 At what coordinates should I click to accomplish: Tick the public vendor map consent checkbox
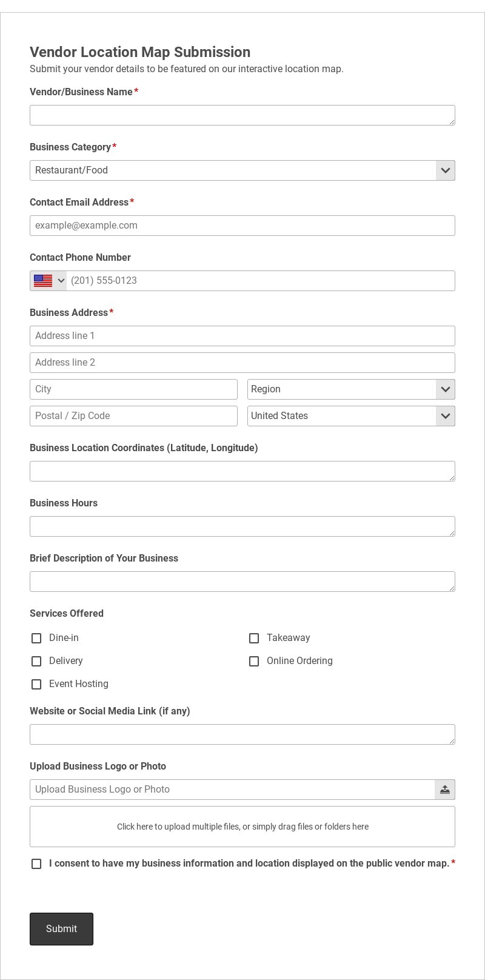click(x=36, y=864)
